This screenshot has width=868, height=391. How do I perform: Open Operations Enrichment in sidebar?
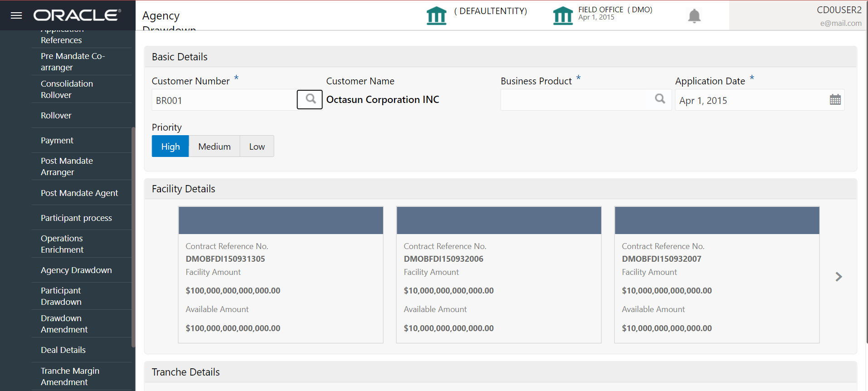point(82,244)
